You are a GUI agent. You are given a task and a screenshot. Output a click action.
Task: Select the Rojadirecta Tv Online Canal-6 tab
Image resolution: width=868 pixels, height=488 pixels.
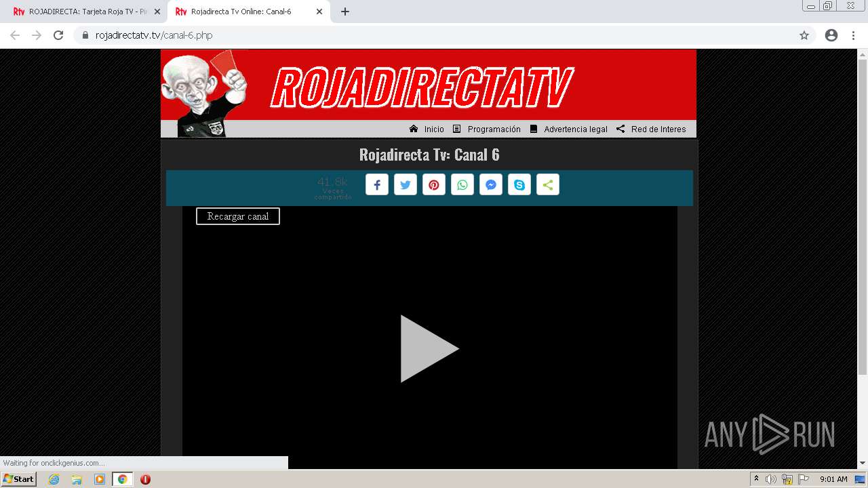[x=241, y=12]
